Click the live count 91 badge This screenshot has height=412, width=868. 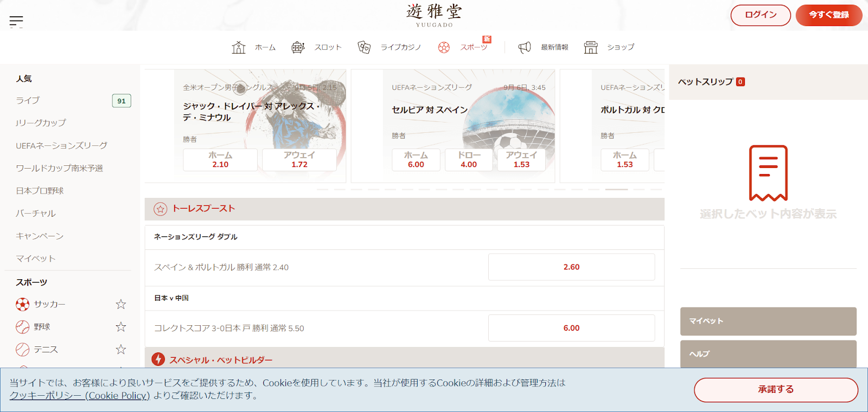coord(122,101)
